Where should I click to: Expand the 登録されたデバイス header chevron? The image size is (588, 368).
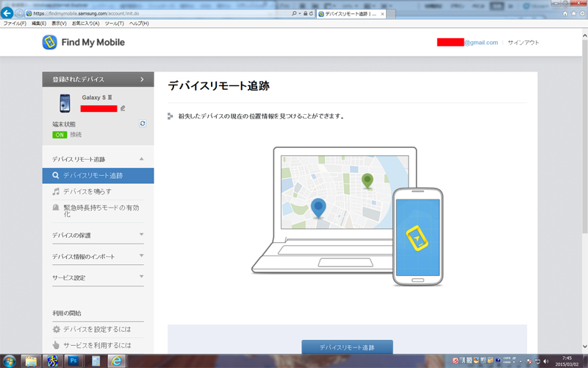[x=142, y=79]
